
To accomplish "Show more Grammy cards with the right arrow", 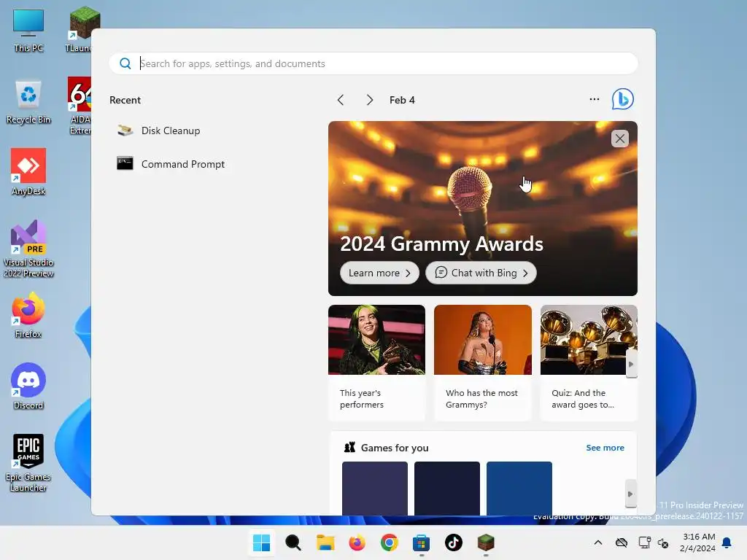I will [631, 365].
